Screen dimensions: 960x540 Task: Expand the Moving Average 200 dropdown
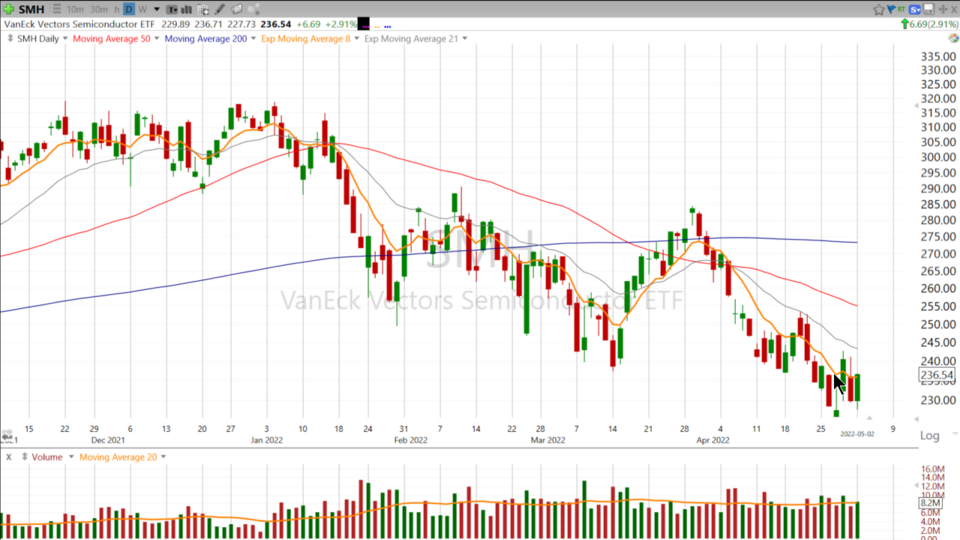(x=254, y=39)
